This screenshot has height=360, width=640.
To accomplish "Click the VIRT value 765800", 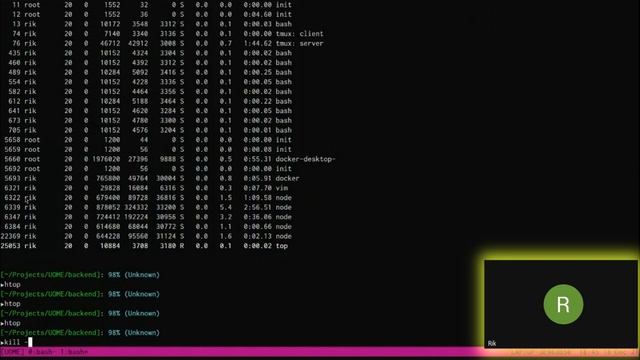I will coord(108,178).
